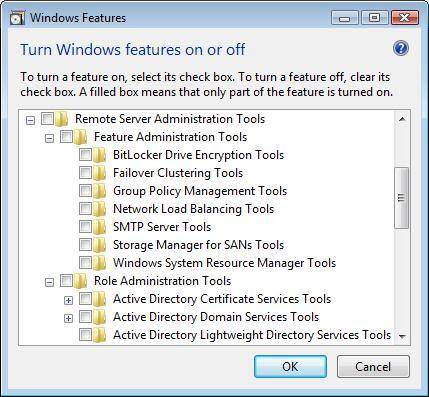Screen dimensions: 429x397
Task: Tick Active Directory Lightweight Directory Services checkbox
Action: (85, 335)
